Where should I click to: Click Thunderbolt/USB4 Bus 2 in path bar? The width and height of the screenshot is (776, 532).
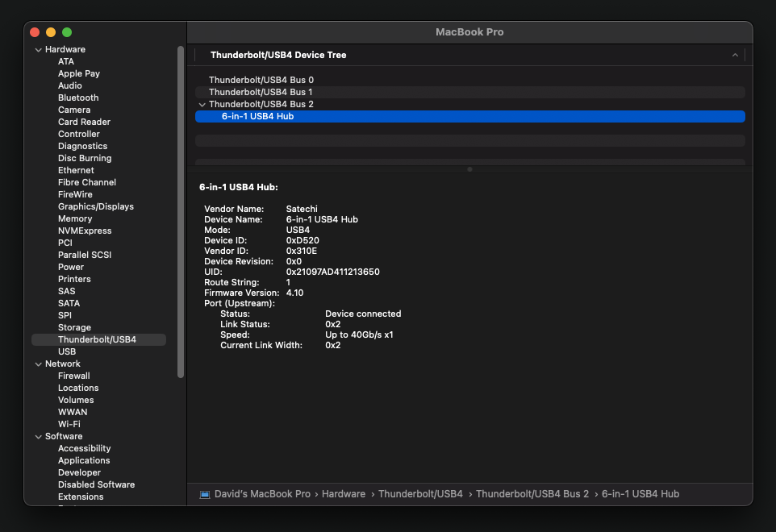(x=532, y=494)
